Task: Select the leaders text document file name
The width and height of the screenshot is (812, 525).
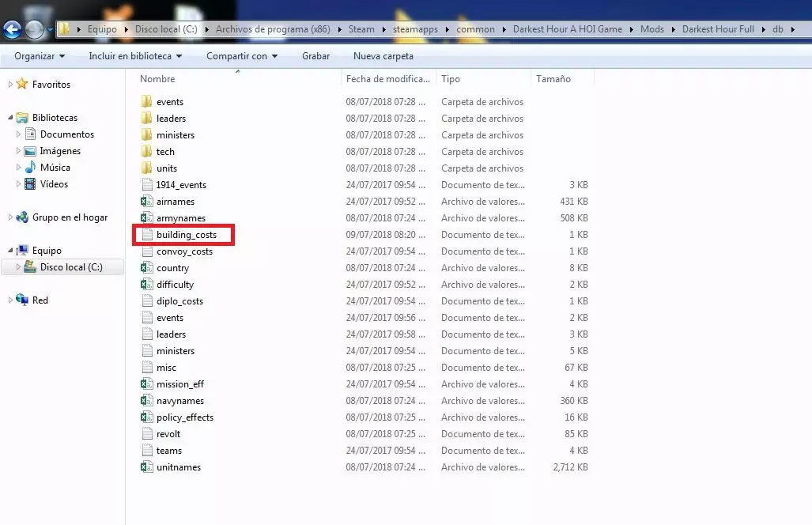Action: pos(171,334)
